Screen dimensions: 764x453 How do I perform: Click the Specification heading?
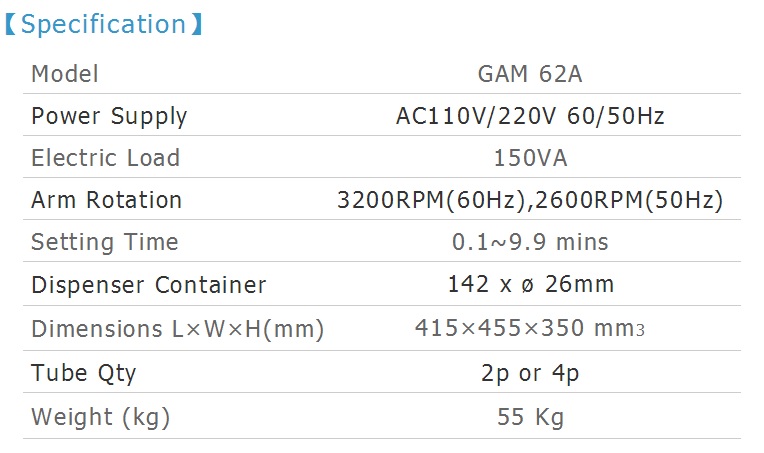click(103, 24)
